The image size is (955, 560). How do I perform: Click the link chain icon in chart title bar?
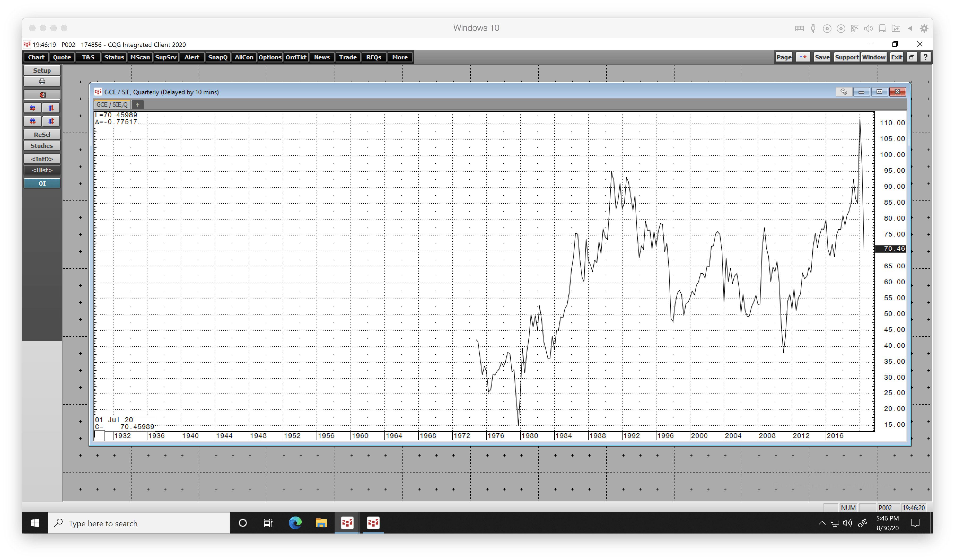844,92
